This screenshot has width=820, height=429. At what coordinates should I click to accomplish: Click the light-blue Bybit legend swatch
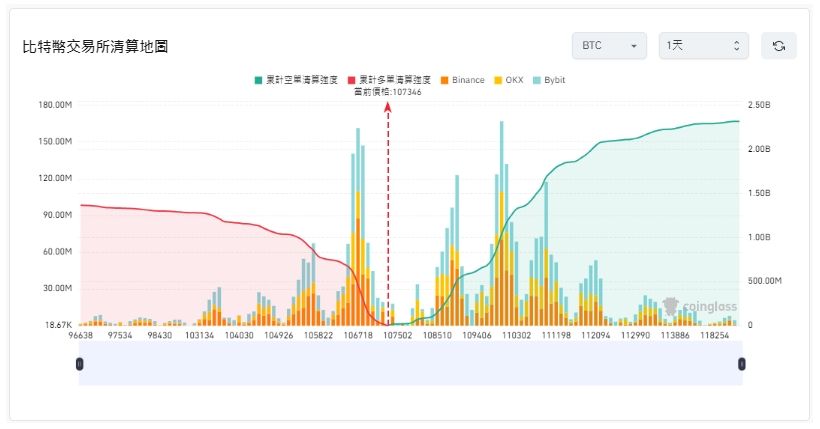(537, 80)
